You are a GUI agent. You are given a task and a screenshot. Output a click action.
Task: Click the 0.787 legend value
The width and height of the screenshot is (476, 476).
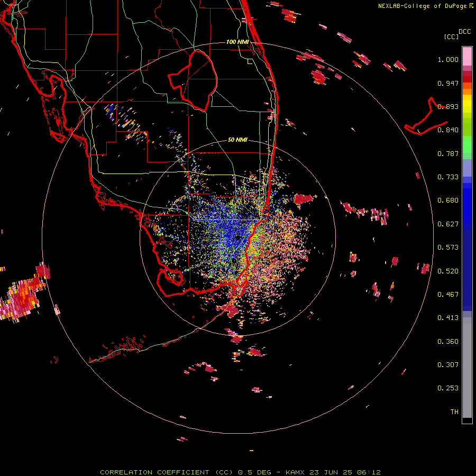pos(448,153)
